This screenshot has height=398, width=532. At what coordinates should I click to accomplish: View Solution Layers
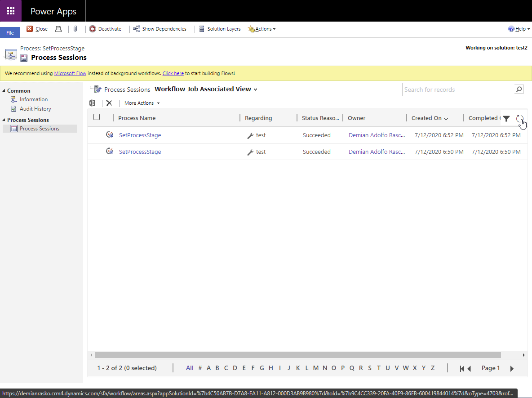pos(220,28)
